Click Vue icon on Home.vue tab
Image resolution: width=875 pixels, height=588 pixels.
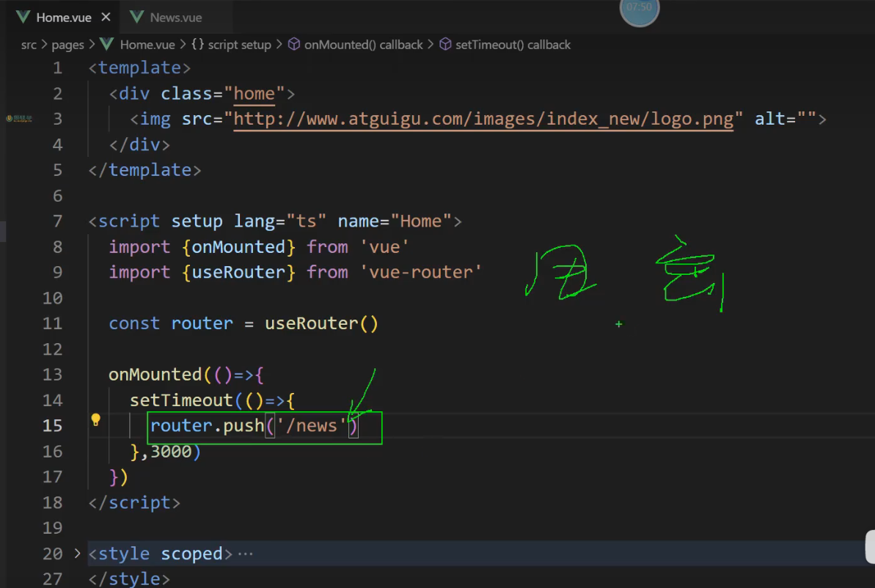pos(23,17)
